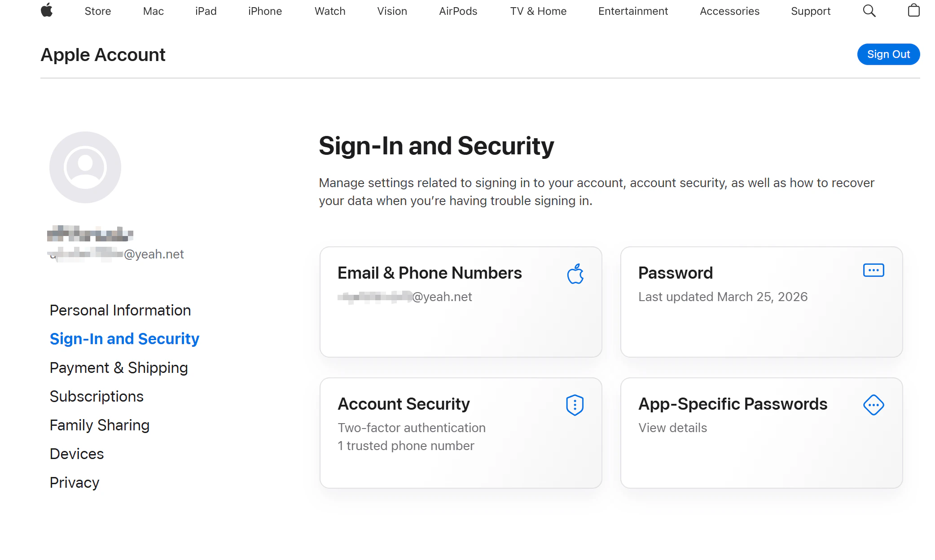Select iPhone in the top navigation

265,11
